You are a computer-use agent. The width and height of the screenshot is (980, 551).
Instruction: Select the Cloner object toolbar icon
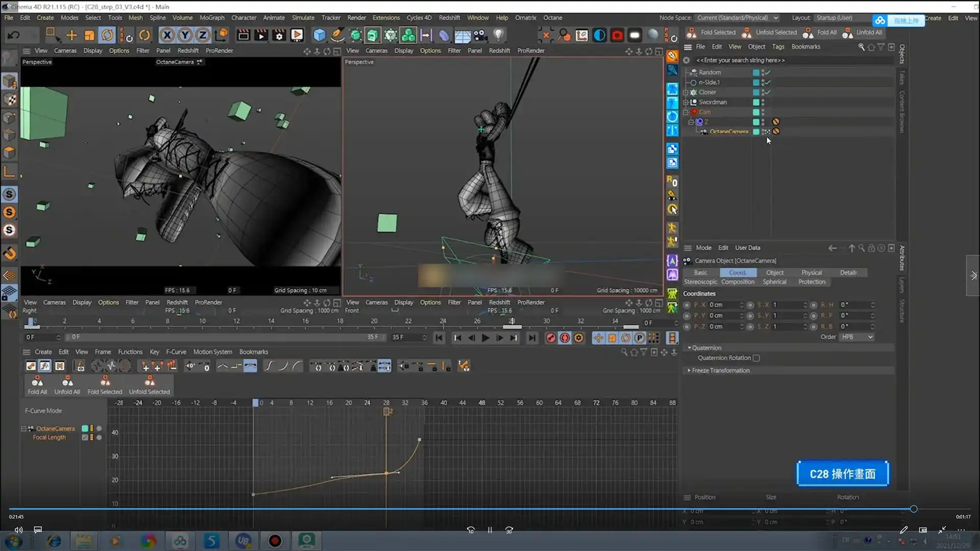click(408, 35)
